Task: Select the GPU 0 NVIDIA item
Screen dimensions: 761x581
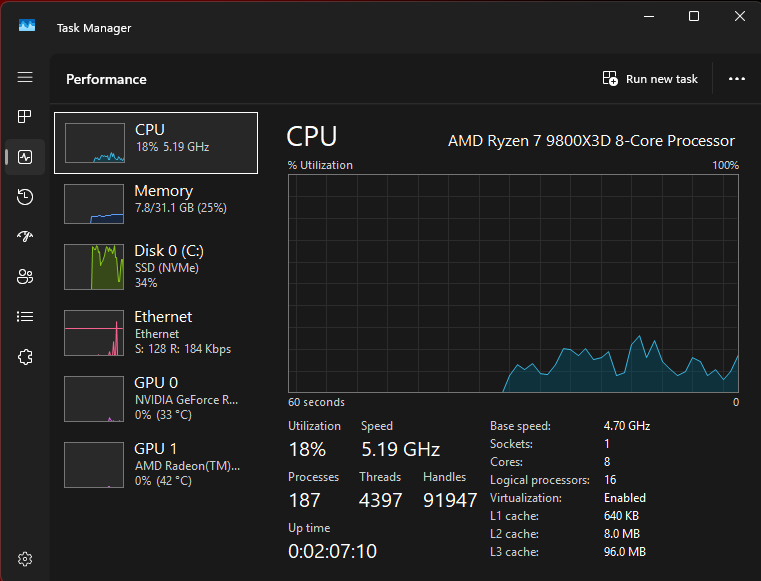Action: pyautogui.click(x=156, y=398)
